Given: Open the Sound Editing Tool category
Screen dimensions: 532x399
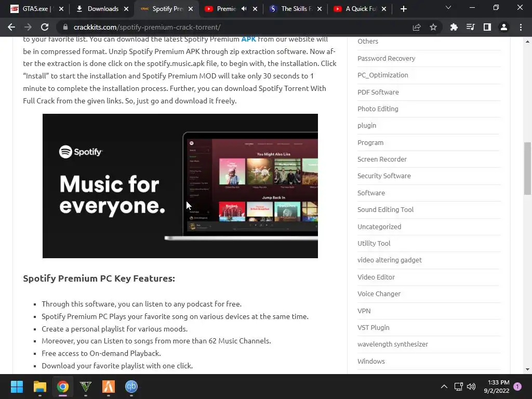Looking at the screenshot, I should (385, 210).
